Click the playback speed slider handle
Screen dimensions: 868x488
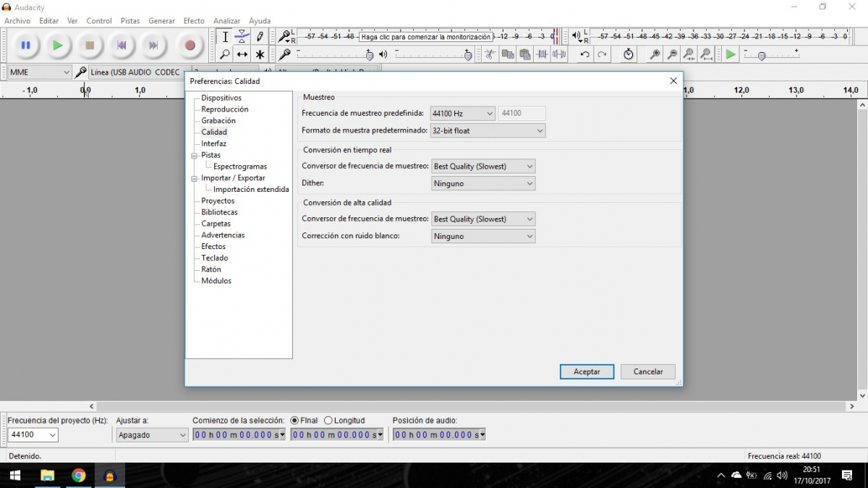point(762,56)
